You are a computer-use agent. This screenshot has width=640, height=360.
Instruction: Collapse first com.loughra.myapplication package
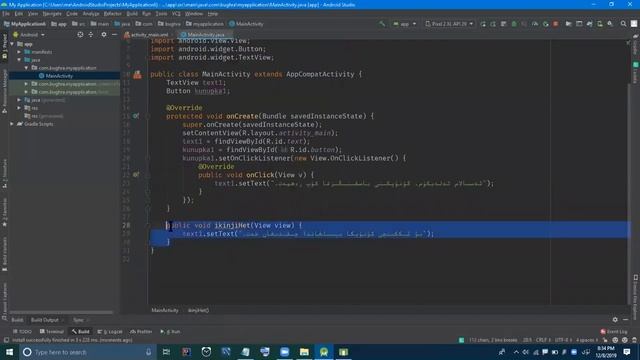27,68
